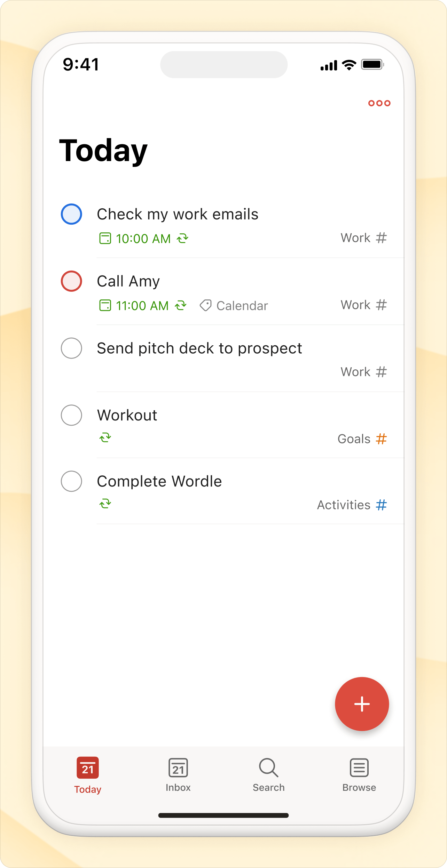Click the recurring icon under Complete Wordle

[105, 504]
